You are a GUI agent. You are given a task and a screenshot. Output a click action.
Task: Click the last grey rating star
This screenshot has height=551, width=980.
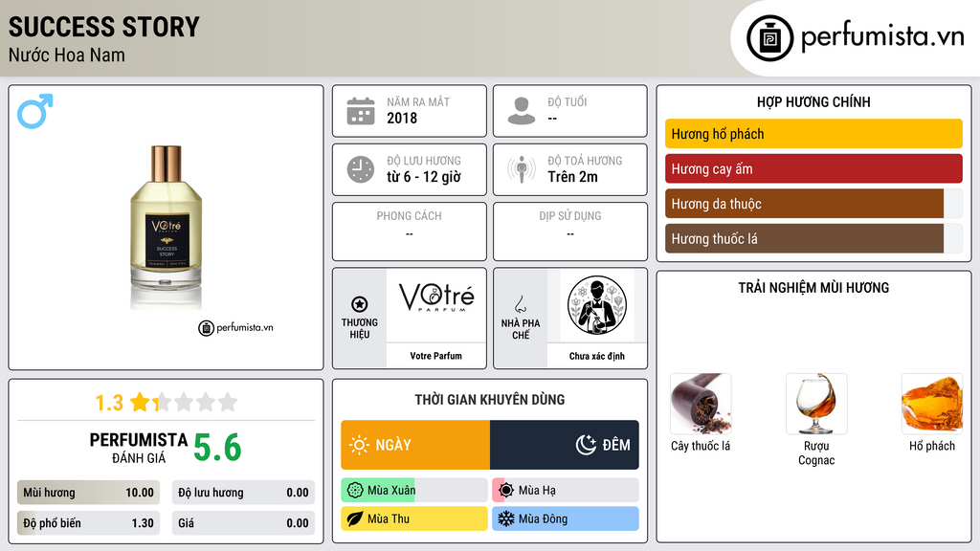tap(228, 402)
